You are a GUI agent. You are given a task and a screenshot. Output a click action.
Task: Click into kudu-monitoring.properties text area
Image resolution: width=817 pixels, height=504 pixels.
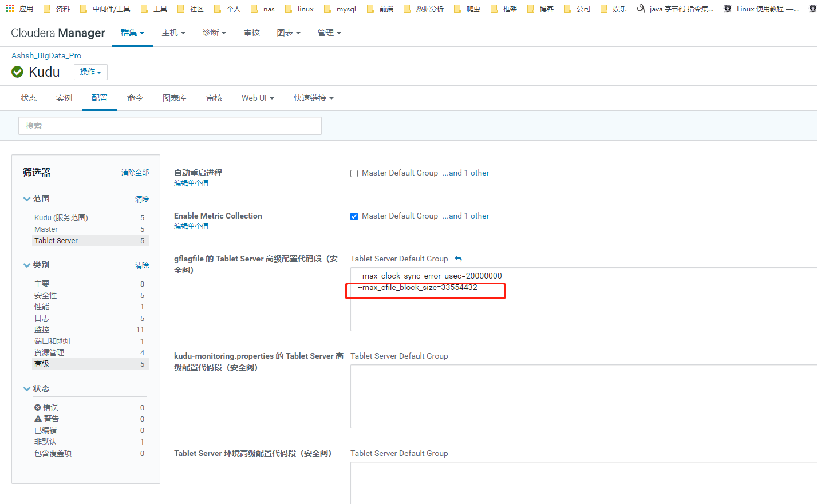583,396
